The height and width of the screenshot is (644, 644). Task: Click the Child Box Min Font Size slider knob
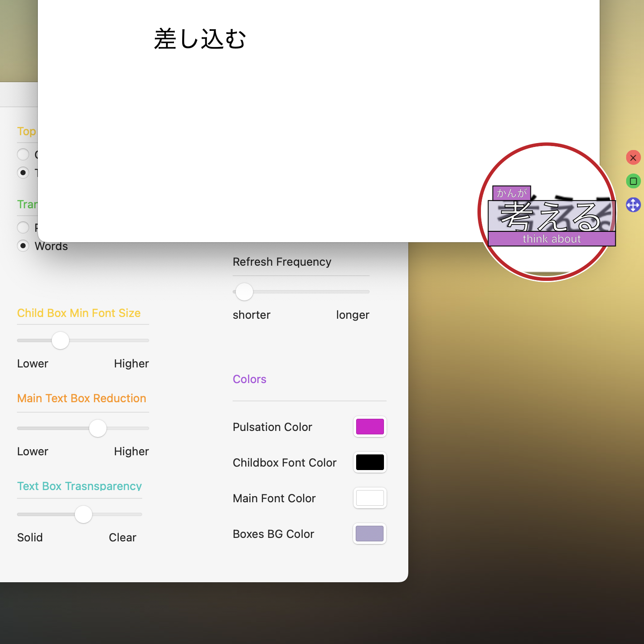(x=60, y=340)
